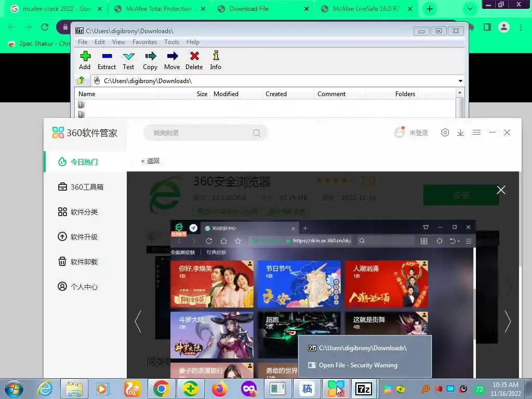
Task: Click the Delete icon in 7-Zip
Action: 194,60
